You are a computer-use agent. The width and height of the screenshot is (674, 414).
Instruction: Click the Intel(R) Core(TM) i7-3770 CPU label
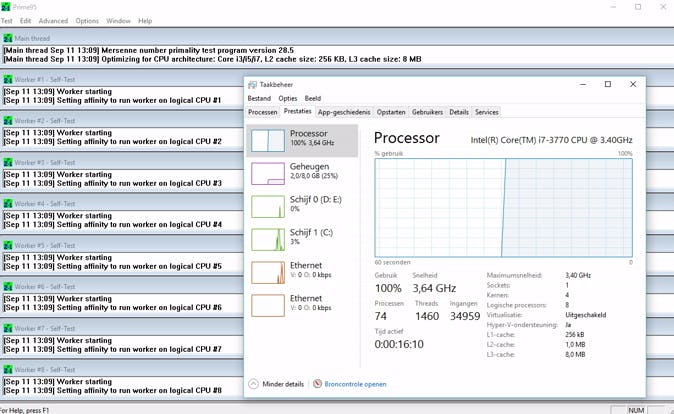pyautogui.click(x=551, y=140)
